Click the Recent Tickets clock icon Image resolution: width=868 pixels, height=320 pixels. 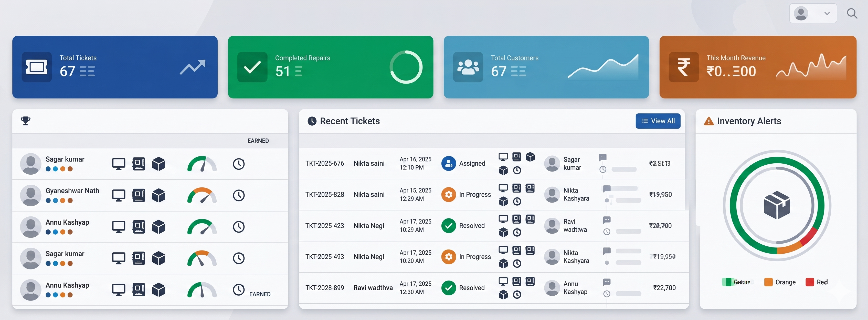[x=312, y=121]
